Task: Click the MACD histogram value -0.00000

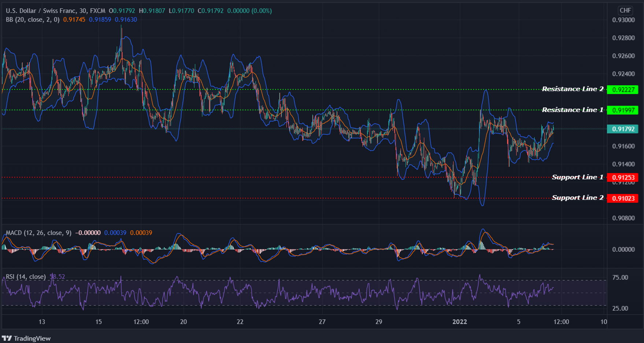Action: [x=88, y=232]
